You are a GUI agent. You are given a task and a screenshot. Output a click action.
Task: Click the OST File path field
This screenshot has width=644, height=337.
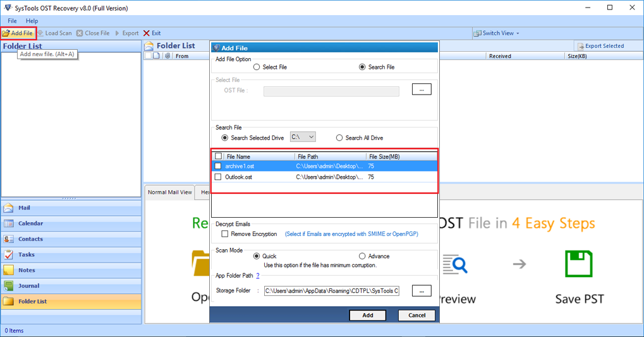331,91
